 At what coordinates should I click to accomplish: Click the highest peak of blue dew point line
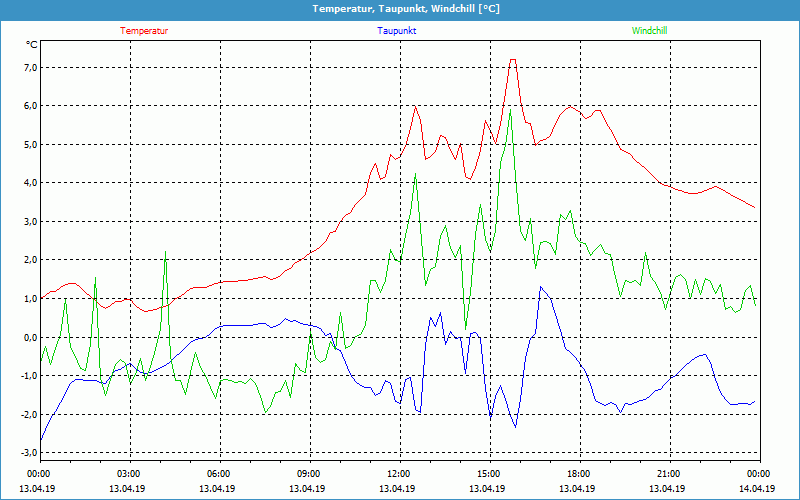[541, 287]
